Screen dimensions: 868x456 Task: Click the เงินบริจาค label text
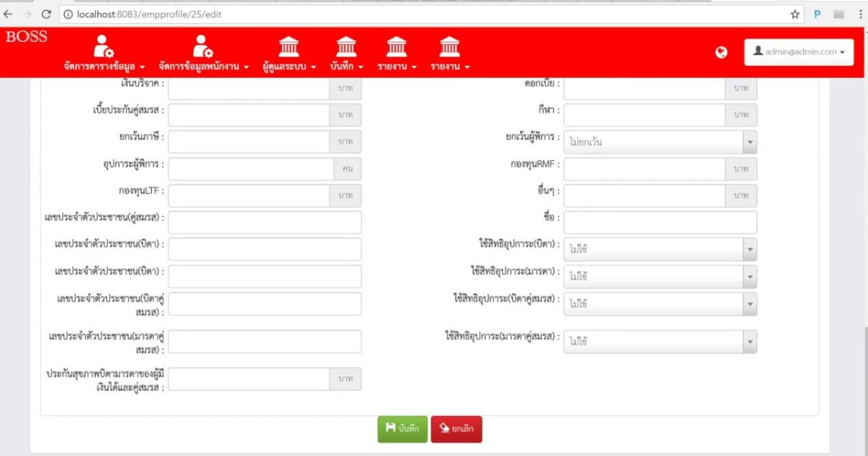[x=143, y=84]
